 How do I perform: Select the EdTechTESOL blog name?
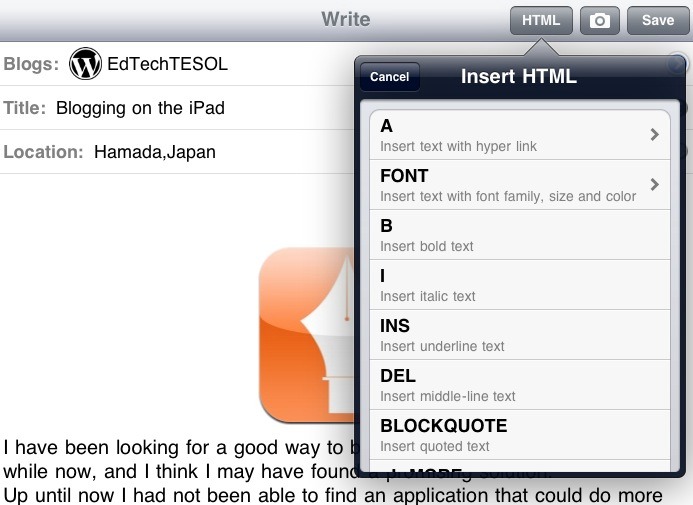coord(168,64)
